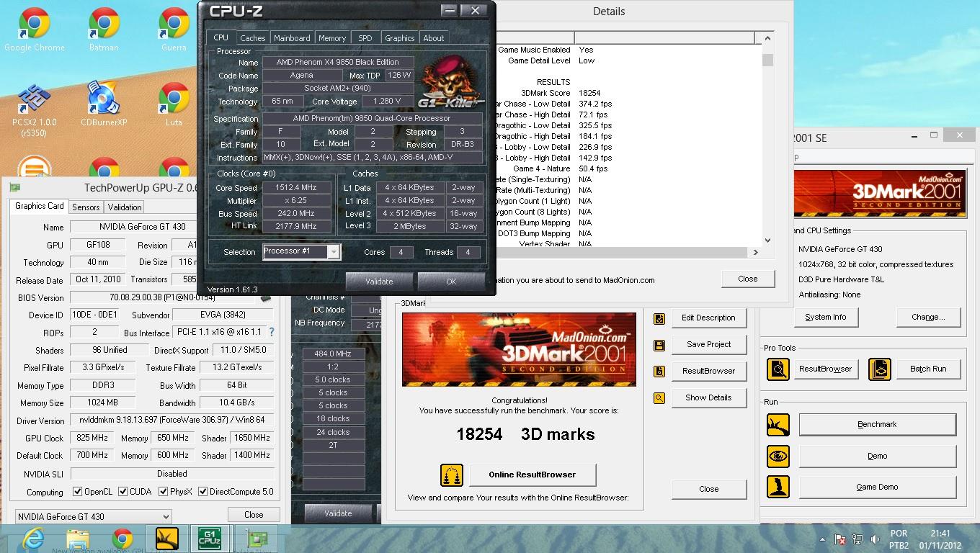Click the 3DMark Edit Description icon

pyautogui.click(x=659, y=318)
